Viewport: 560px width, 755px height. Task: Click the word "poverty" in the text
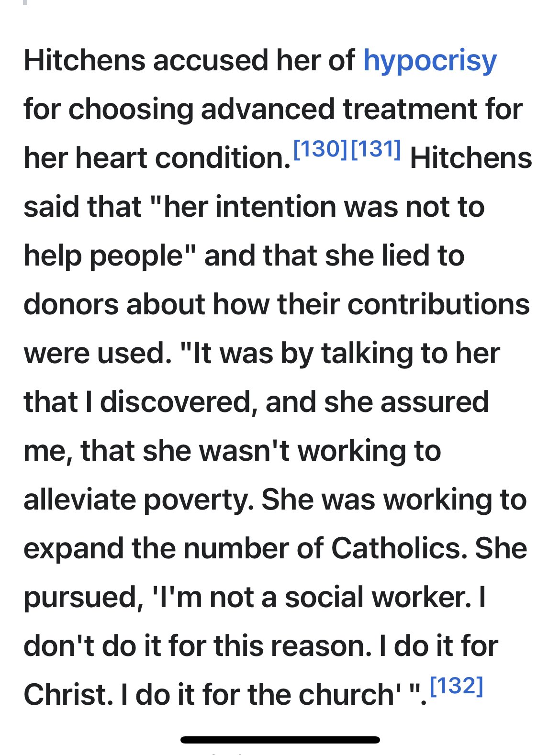tap(198, 501)
